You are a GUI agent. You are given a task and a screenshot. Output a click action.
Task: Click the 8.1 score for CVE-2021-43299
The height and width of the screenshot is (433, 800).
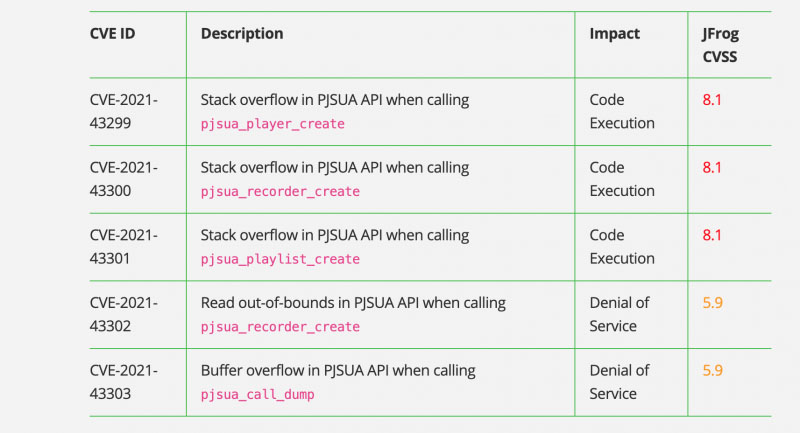pos(712,100)
